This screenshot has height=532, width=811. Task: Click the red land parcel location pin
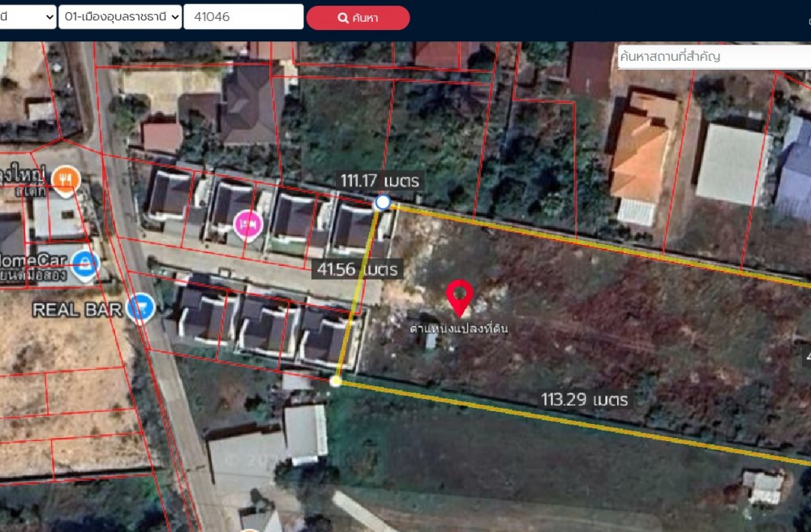click(x=460, y=297)
